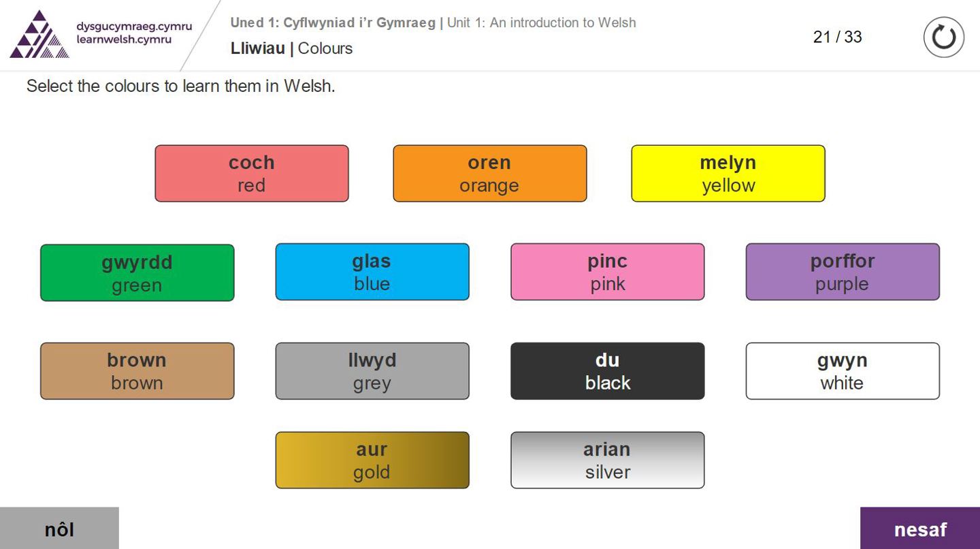980x549 pixels.
Task: Tap the green 'gwyrdd' swatch
Action: click(x=137, y=272)
